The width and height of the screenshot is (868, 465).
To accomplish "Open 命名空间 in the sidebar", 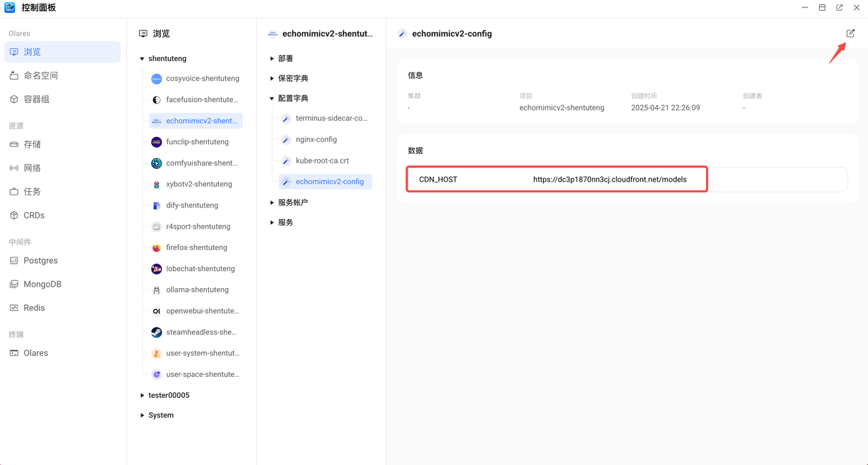I will coord(41,75).
